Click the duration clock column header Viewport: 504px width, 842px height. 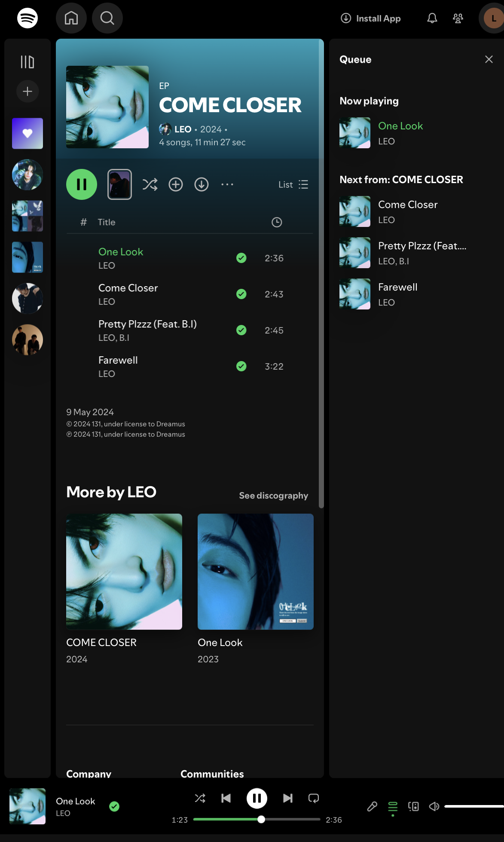click(x=277, y=222)
